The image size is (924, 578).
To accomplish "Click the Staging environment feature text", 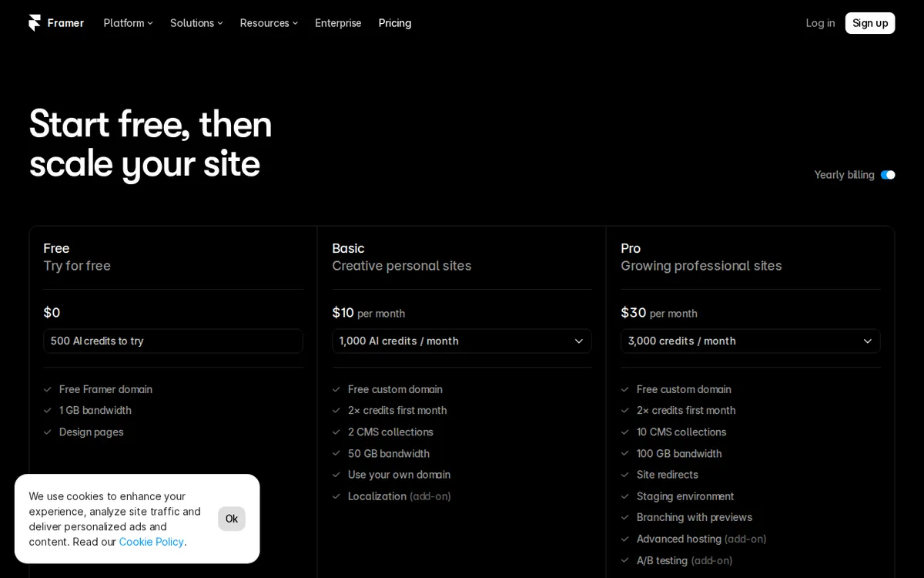I will [685, 496].
